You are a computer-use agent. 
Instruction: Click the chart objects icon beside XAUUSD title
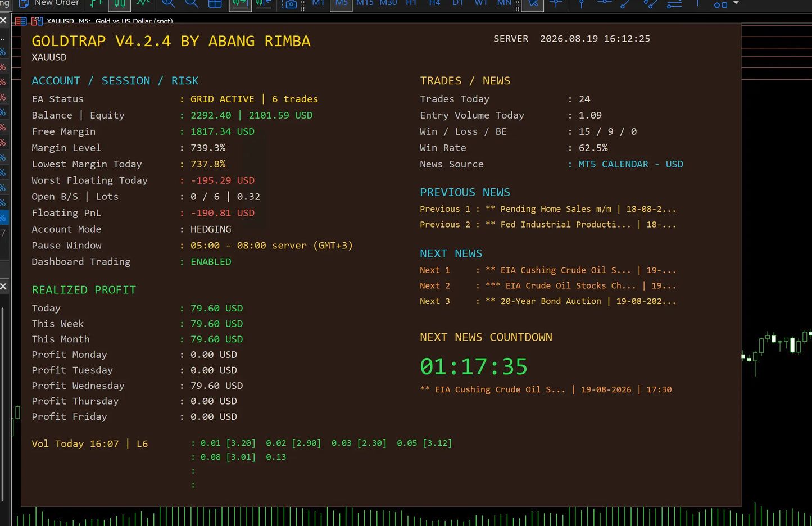click(x=37, y=21)
